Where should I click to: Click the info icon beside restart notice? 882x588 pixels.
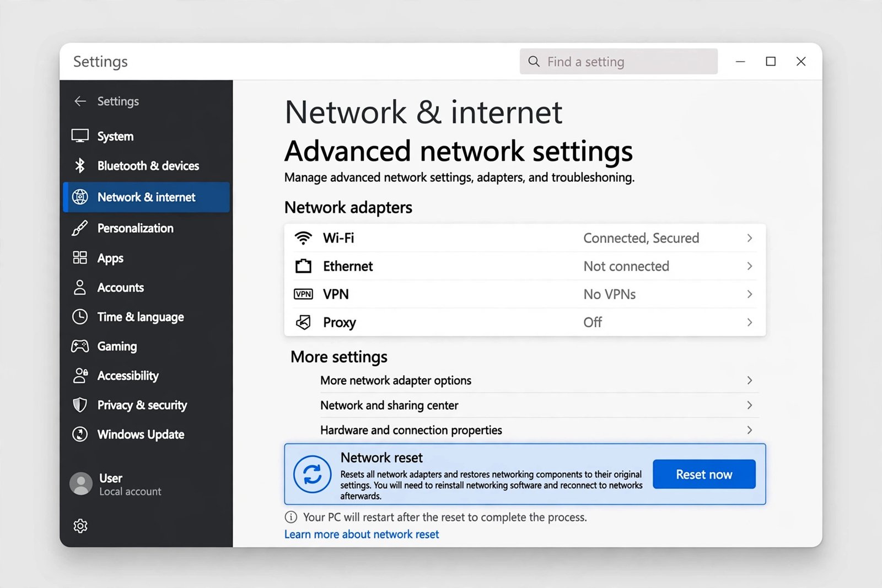(x=291, y=517)
